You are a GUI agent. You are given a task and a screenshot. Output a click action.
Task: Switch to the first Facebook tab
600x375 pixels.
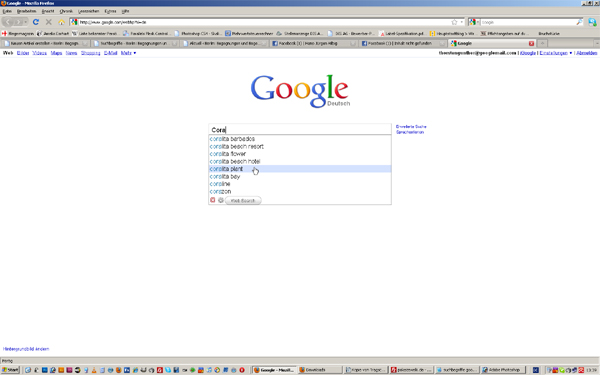pos(314,43)
